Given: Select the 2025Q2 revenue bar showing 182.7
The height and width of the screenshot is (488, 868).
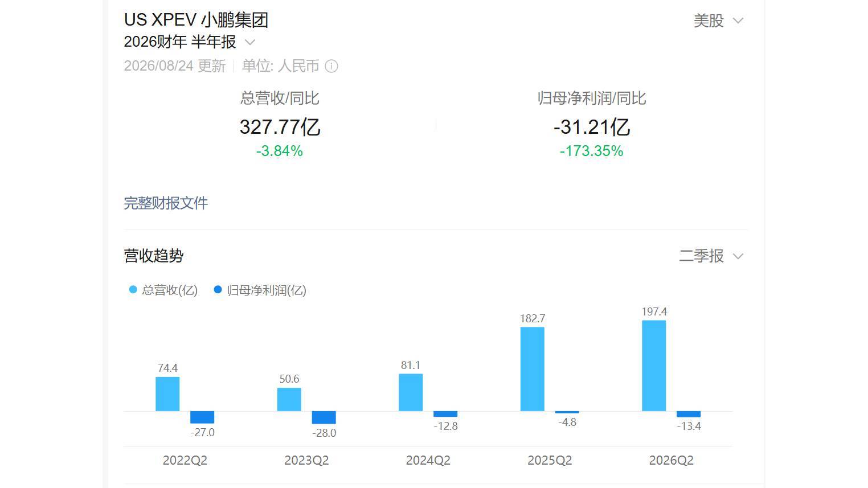Looking at the screenshot, I should click(x=532, y=369).
